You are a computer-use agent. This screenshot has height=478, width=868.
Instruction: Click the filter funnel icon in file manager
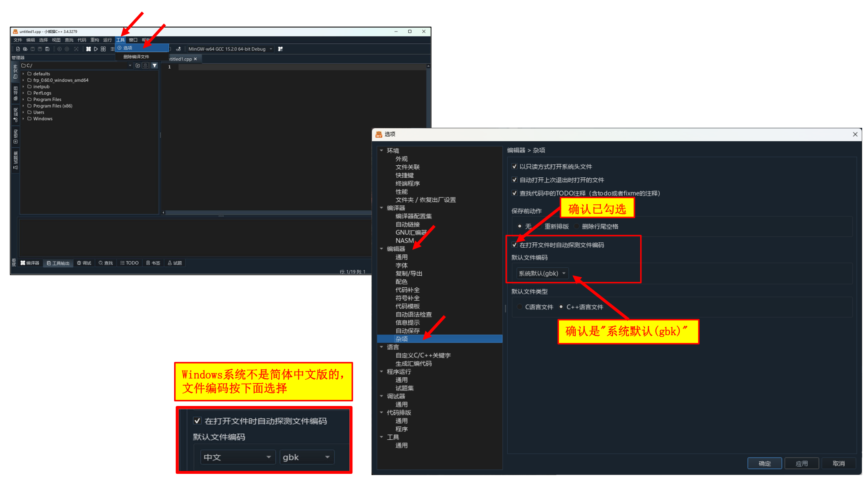[x=155, y=66]
